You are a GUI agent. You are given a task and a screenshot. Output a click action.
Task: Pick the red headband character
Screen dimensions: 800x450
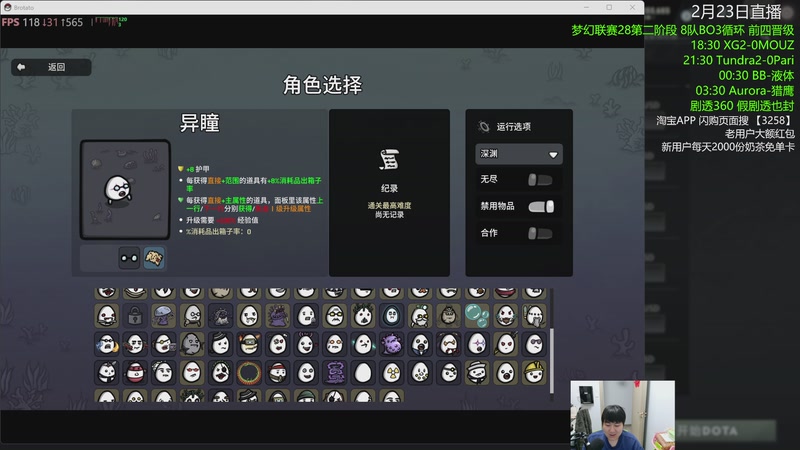[278, 372]
